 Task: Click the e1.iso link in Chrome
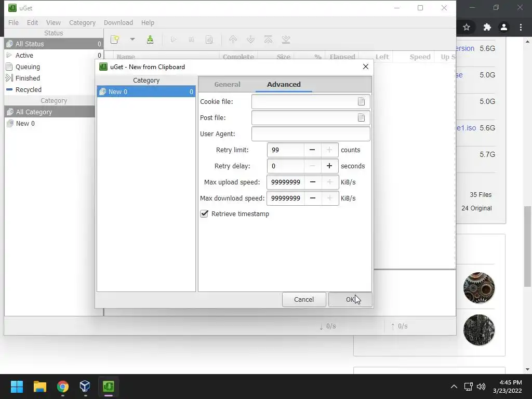[466, 128]
